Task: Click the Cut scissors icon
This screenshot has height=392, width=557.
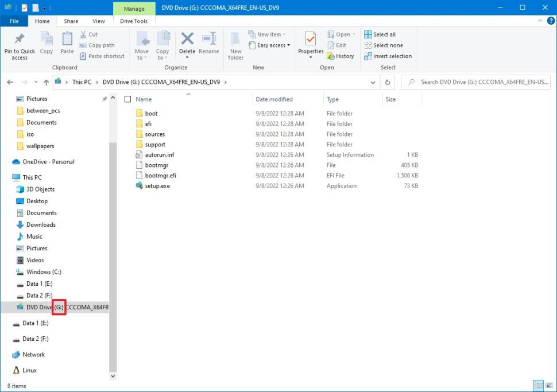Action: 83,34
